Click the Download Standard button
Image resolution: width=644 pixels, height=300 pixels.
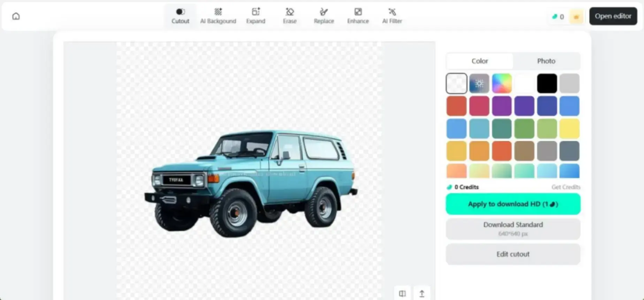point(513,228)
